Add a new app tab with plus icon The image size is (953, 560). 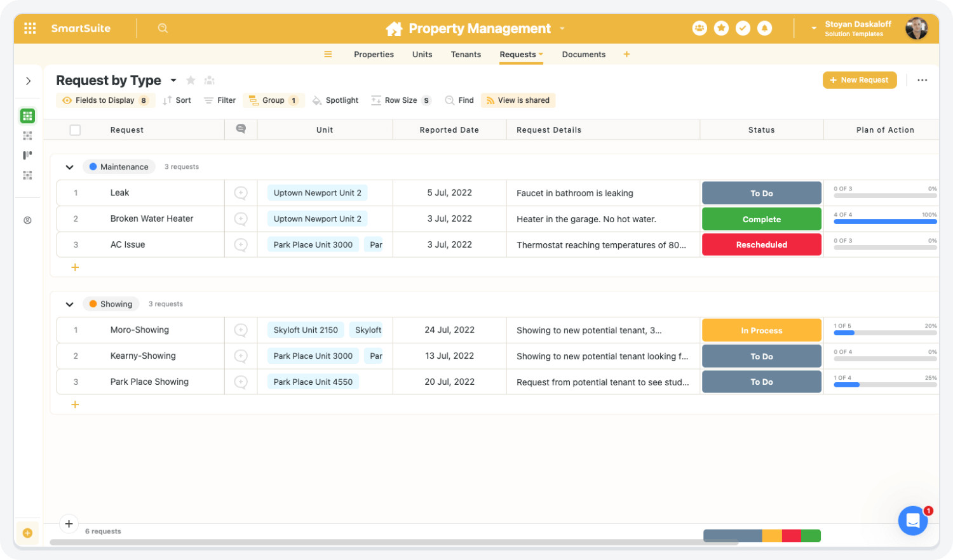click(626, 54)
